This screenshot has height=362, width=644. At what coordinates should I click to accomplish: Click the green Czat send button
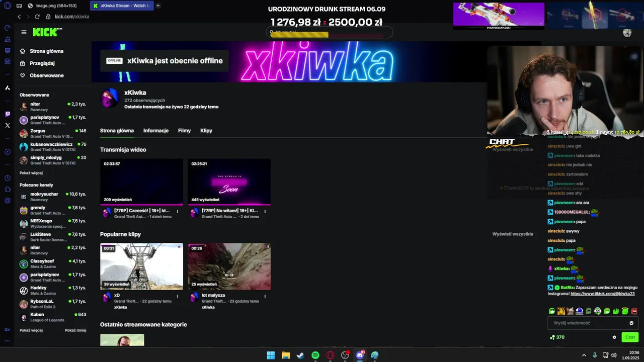tap(630, 337)
